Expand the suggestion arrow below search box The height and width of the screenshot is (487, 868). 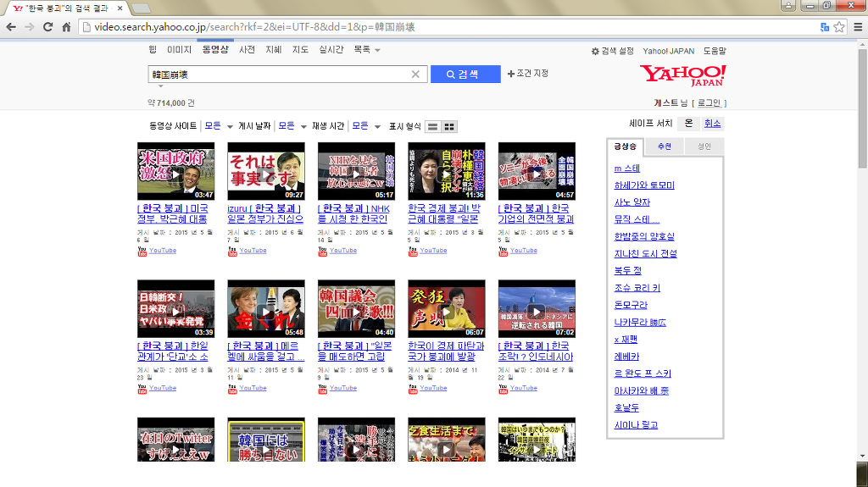point(160,86)
